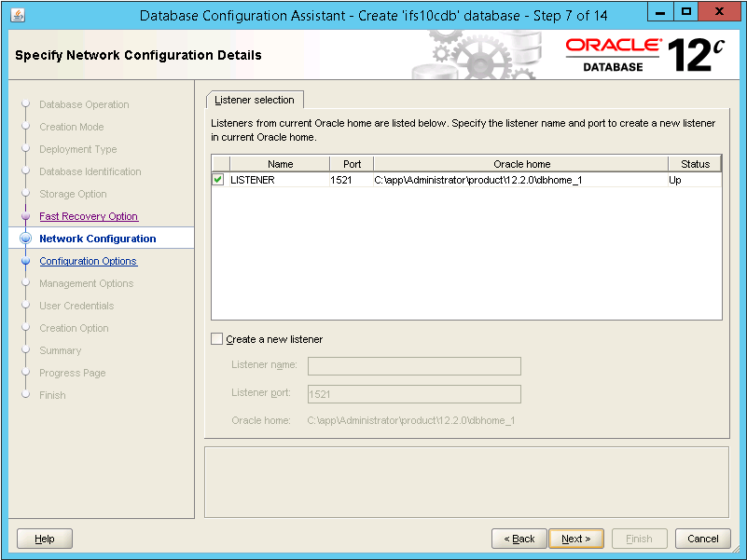This screenshot has width=747, height=560.
Task: Go to Fast Recovery Option step
Action: [89, 216]
